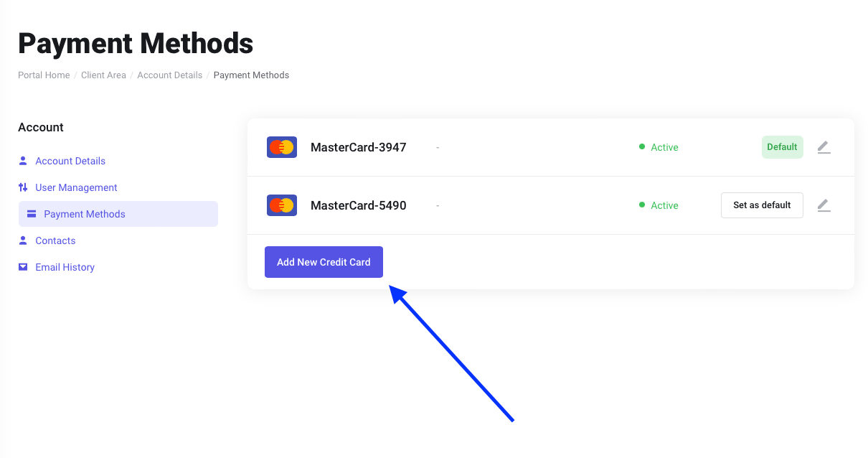Image resolution: width=868 pixels, height=458 pixels.
Task: Click the MasterCard logo for card 3947
Action: click(282, 147)
